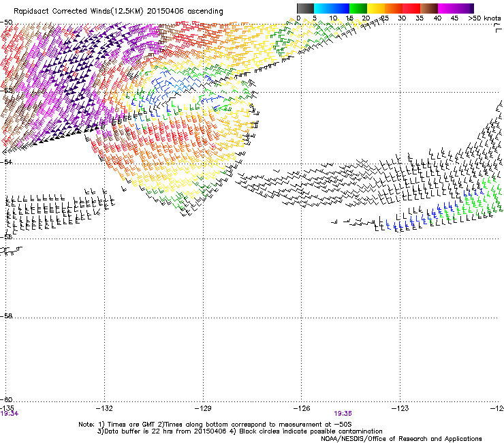
Task: Click the 'Data buffer is 22 hrs' note line
Action: tap(162, 431)
